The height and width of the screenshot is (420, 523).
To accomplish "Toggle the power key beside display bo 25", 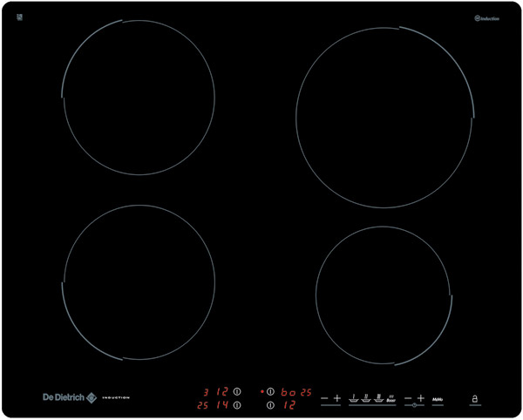I will pos(270,391).
